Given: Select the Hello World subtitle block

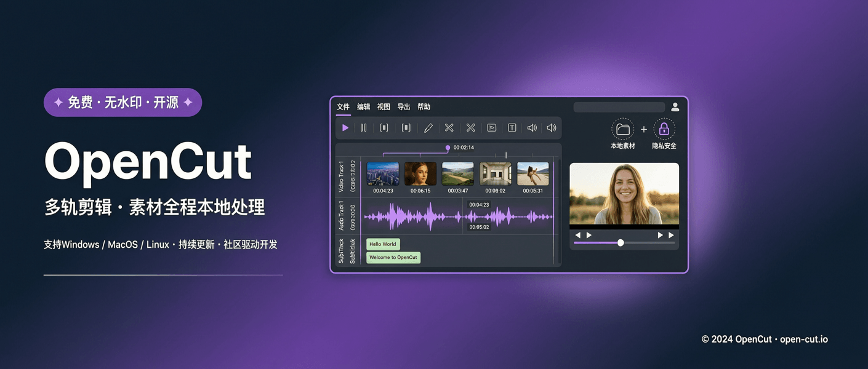Looking at the screenshot, I should [x=383, y=244].
